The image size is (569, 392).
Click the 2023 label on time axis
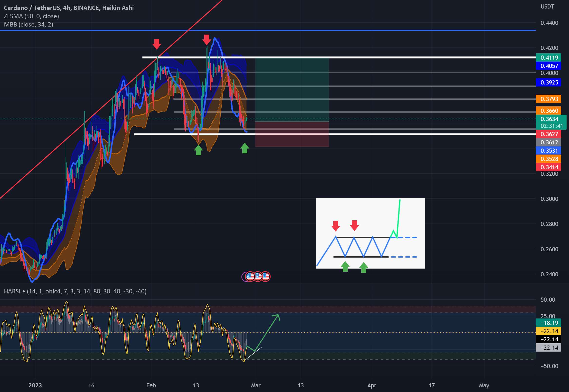[x=35, y=385]
